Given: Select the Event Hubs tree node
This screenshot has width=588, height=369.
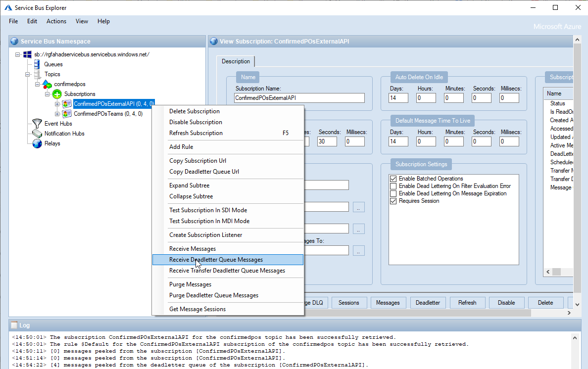Looking at the screenshot, I should (58, 124).
